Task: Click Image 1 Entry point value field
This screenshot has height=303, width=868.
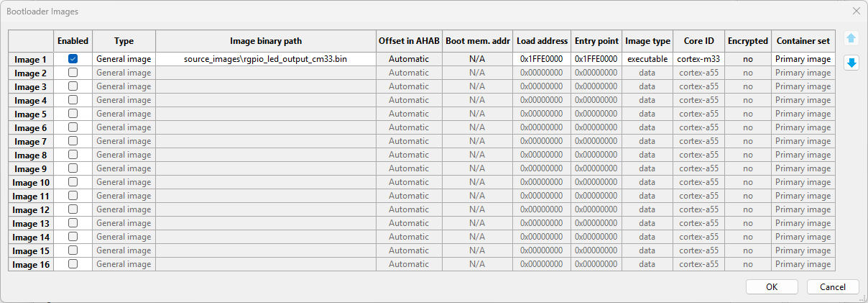Action: coord(596,59)
